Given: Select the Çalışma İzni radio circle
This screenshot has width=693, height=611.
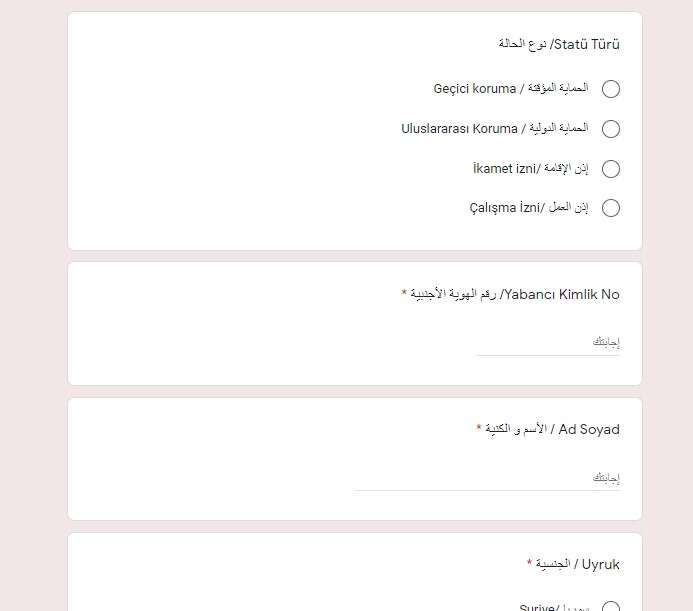Looking at the screenshot, I should tap(611, 208).
